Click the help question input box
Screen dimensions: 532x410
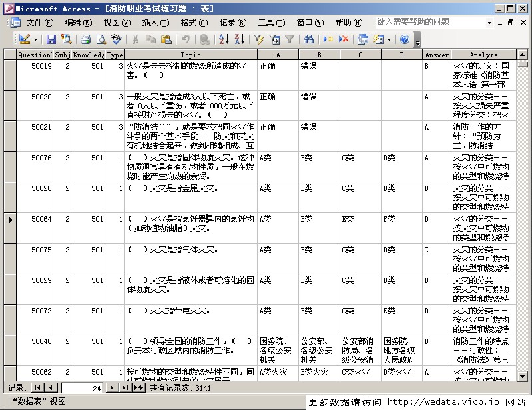pos(430,23)
